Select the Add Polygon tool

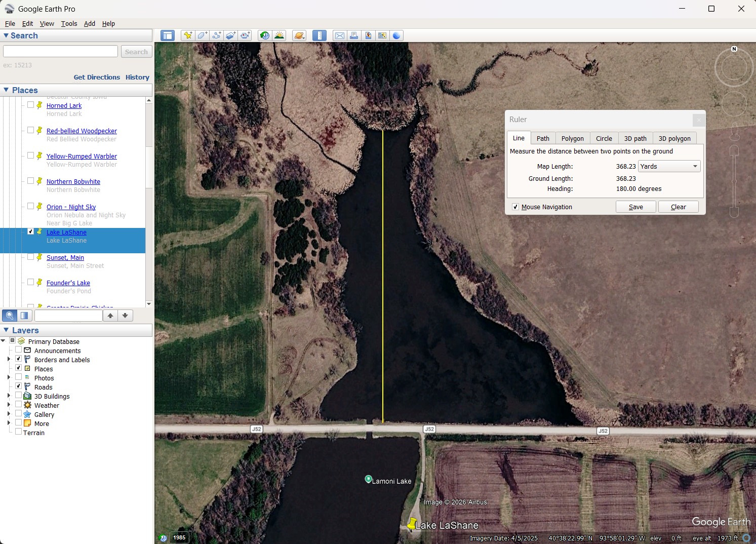pos(202,35)
